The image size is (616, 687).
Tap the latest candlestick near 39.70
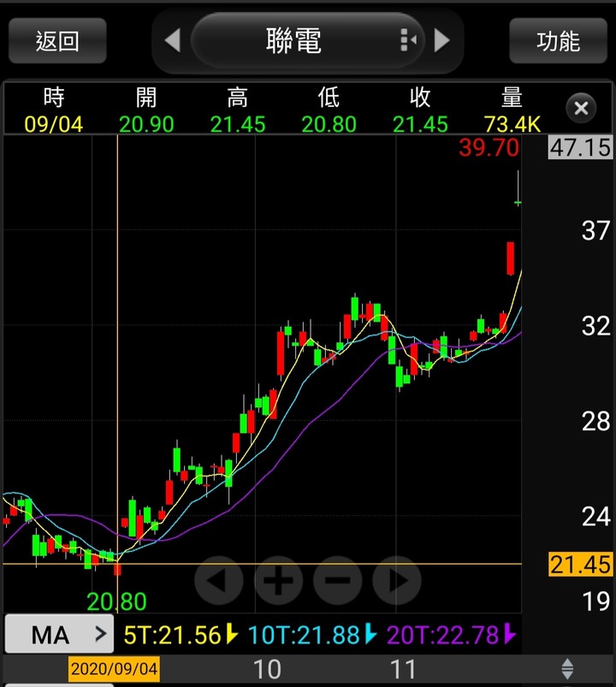(x=518, y=188)
